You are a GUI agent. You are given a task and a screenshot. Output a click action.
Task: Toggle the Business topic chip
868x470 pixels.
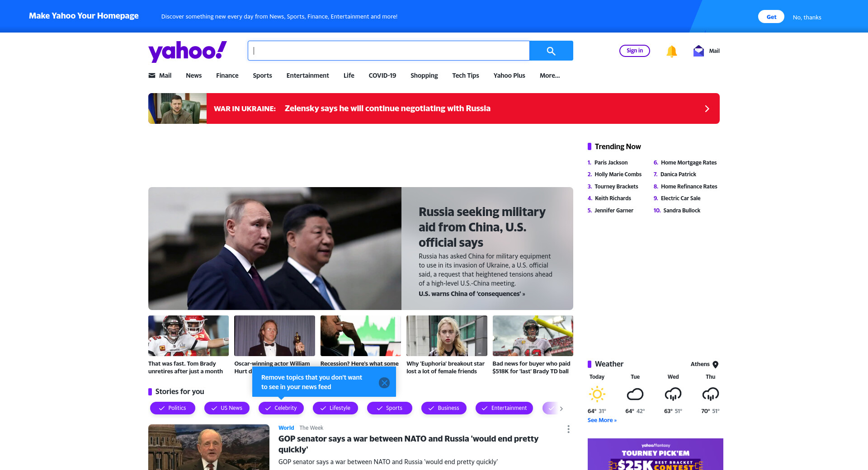444,408
